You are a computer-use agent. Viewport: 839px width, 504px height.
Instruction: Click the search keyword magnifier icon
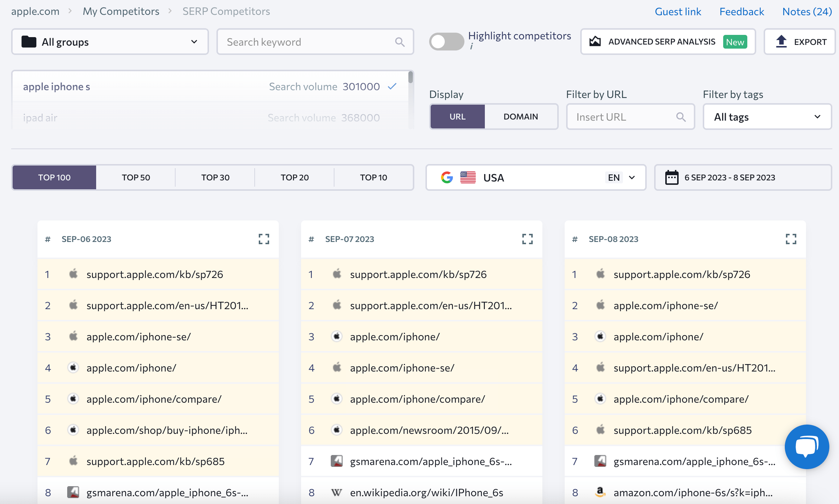399,41
